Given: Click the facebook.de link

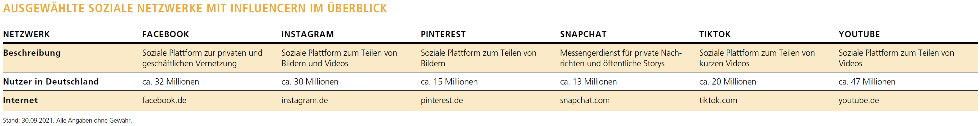Looking at the screenshot, I should click(164, 101).
